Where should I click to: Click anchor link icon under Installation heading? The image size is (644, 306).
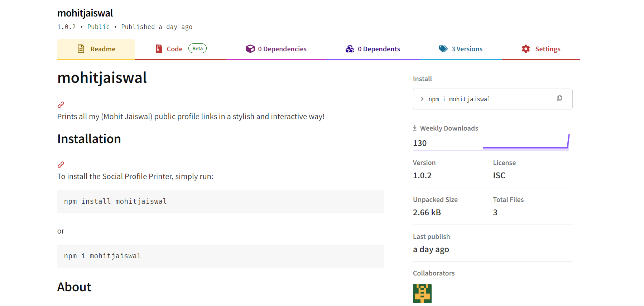(61, 165)
